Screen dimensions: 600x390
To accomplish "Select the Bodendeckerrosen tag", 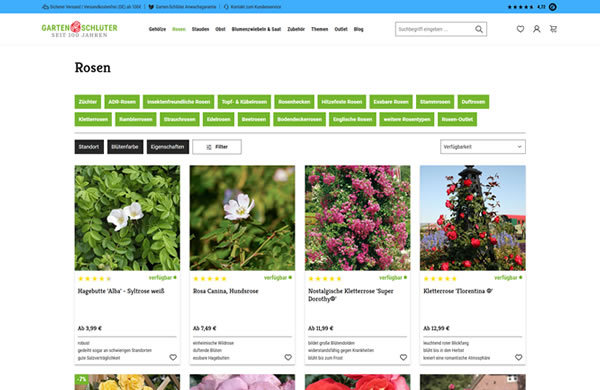I will pyautogui.click(x=300, y=119).
